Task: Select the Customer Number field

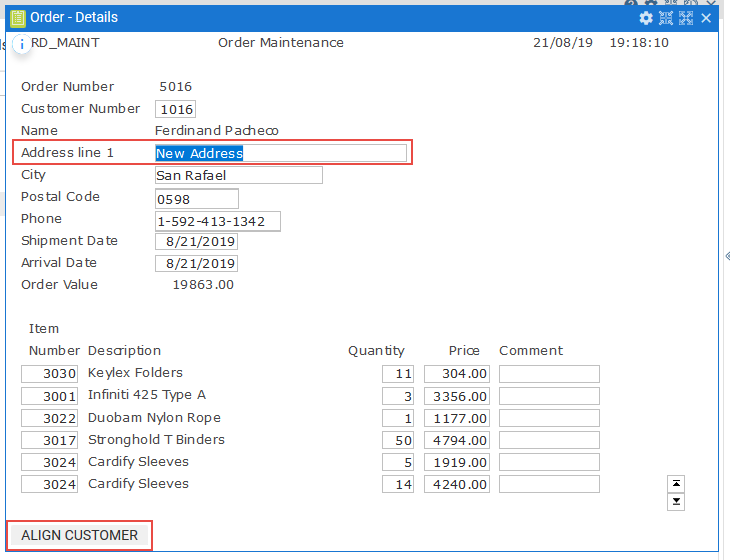Action: pos(175,109)
